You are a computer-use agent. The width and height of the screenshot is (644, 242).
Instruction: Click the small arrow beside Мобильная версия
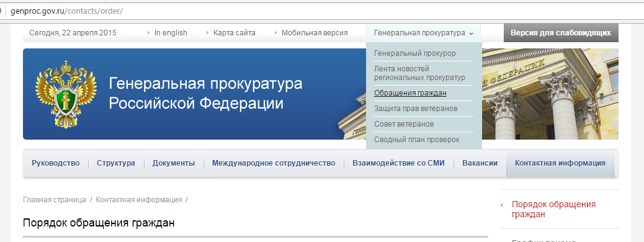pyautogui.click(x=275, y=33)
